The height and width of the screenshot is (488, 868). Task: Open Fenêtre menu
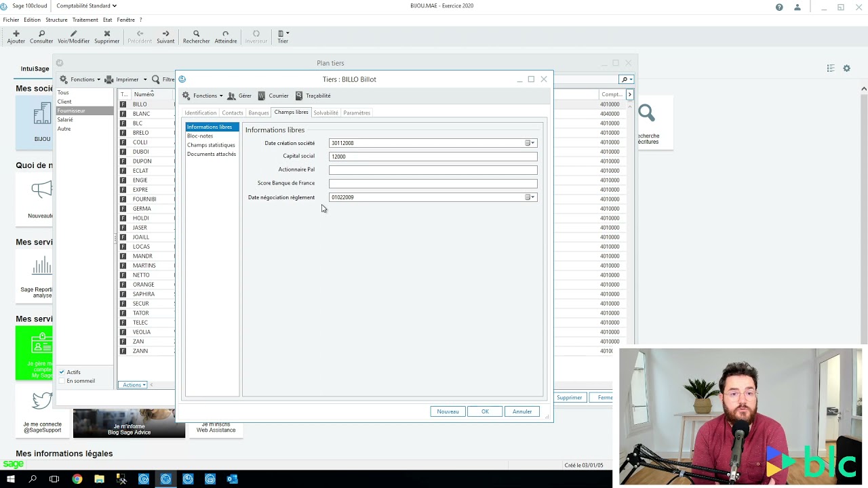125,20
